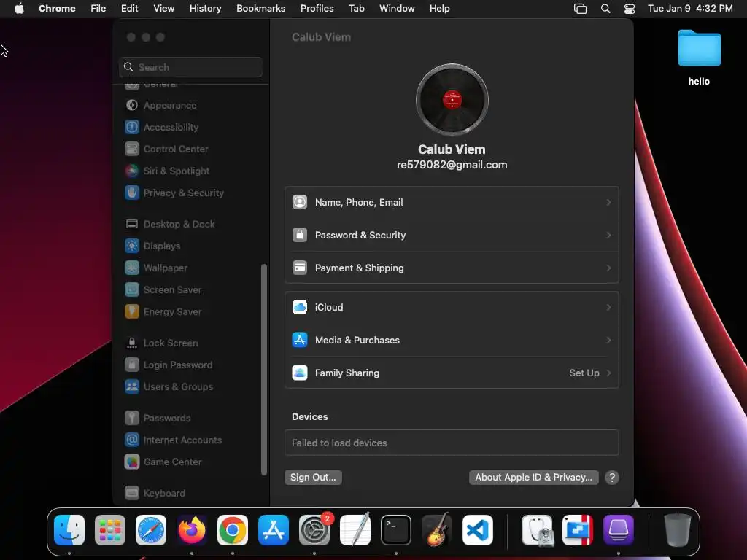The height and width of the screenshot is (560, 747).
Task: Open the Help menu
Action: coord(439,9)
